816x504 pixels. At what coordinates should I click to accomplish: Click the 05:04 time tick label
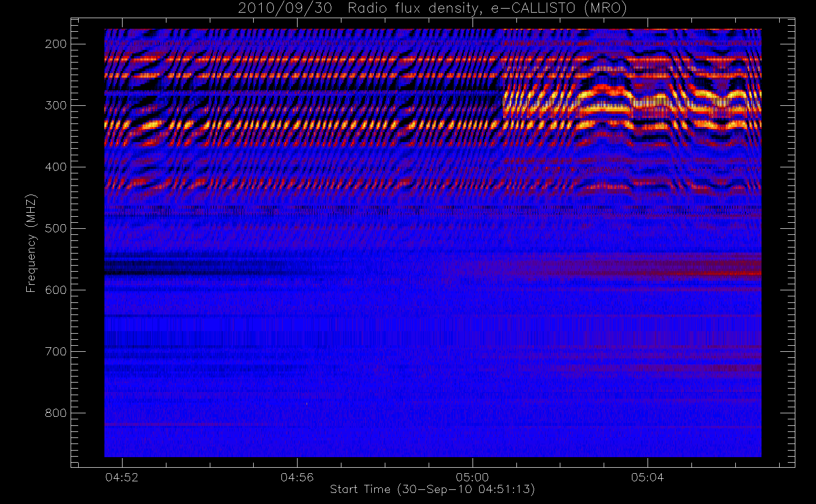click(648, 477)
